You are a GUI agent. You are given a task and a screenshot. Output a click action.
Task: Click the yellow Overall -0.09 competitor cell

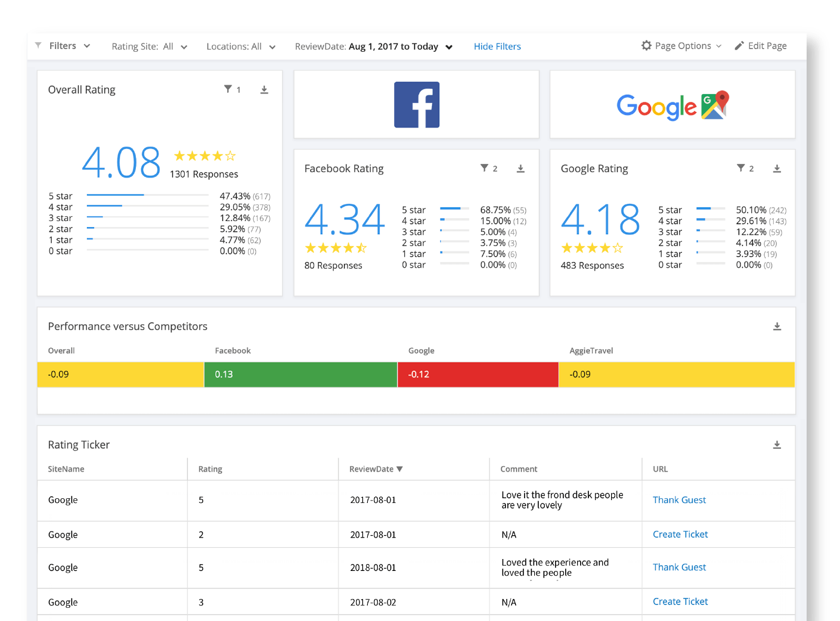click(120, 374)
